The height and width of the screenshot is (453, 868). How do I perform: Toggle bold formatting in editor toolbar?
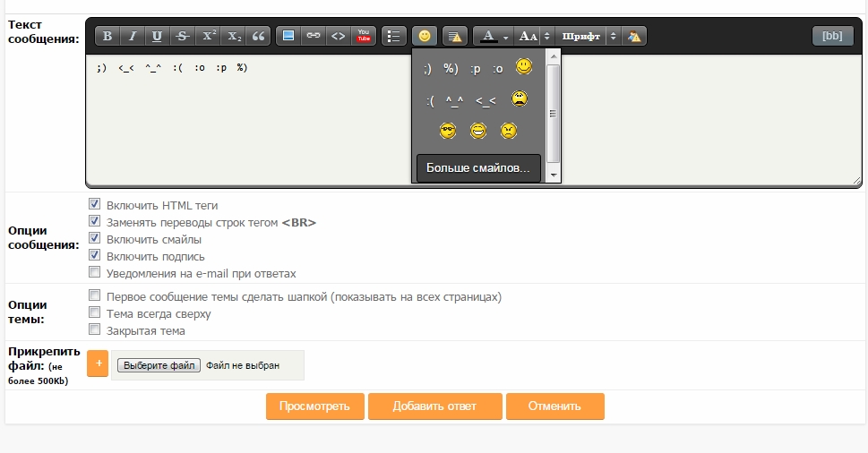[107, 36]
